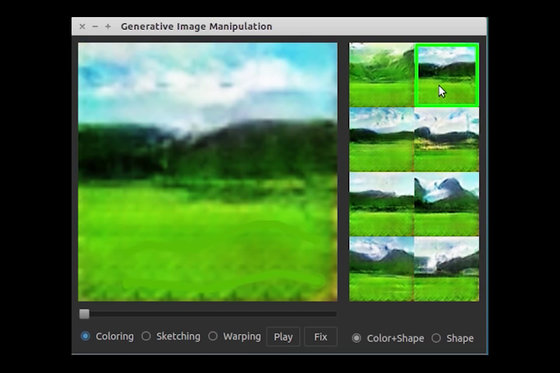This screenshot has width=560, height=373.
Task: Click the slider handle below the canvas
Action: [x=84, y=314]
